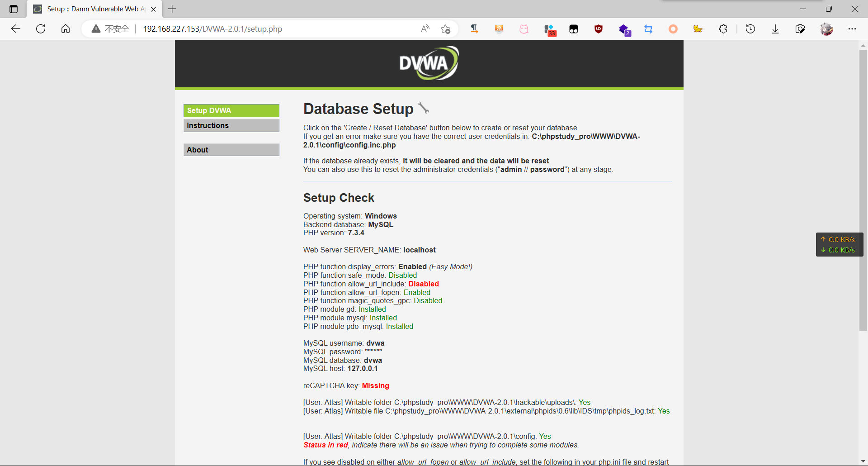868x466 pixels.
Task: Open browser history
Action: click(750, 29)
